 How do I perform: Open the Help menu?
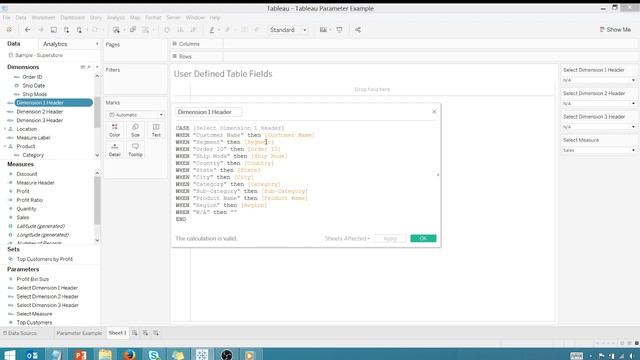tap(215, 18)
